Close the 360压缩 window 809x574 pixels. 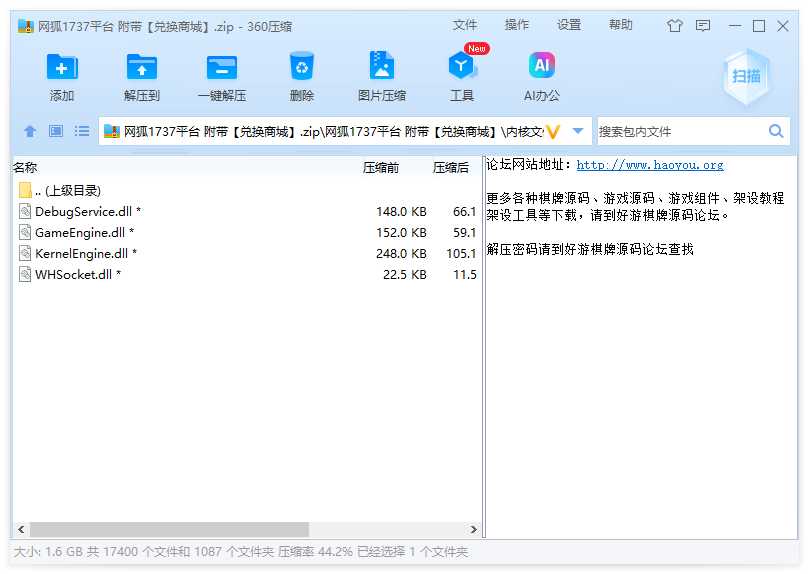point(783,26)
